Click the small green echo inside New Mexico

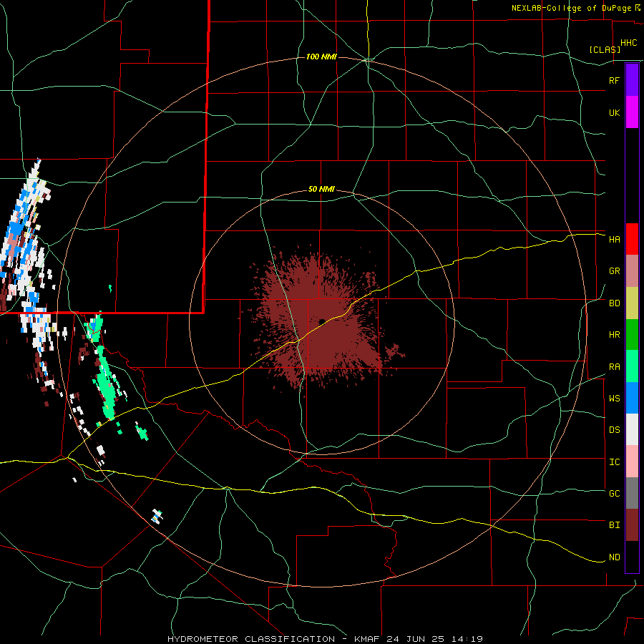pyautogui.click(x=110, y=288)
